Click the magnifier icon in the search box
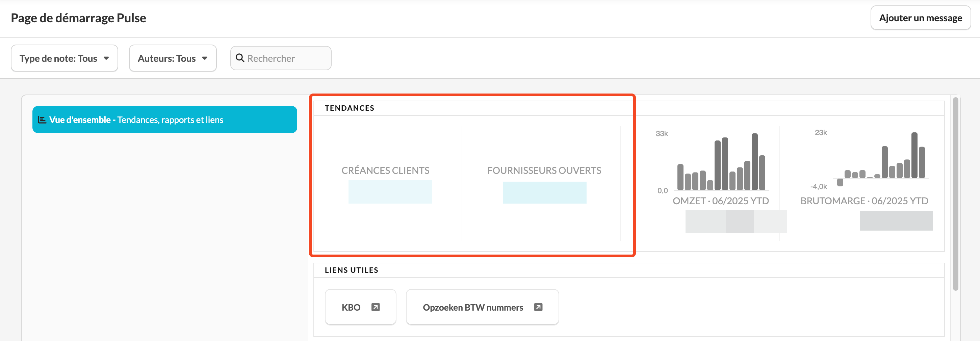This screenshot has height=341, width=980. [240, 58]
